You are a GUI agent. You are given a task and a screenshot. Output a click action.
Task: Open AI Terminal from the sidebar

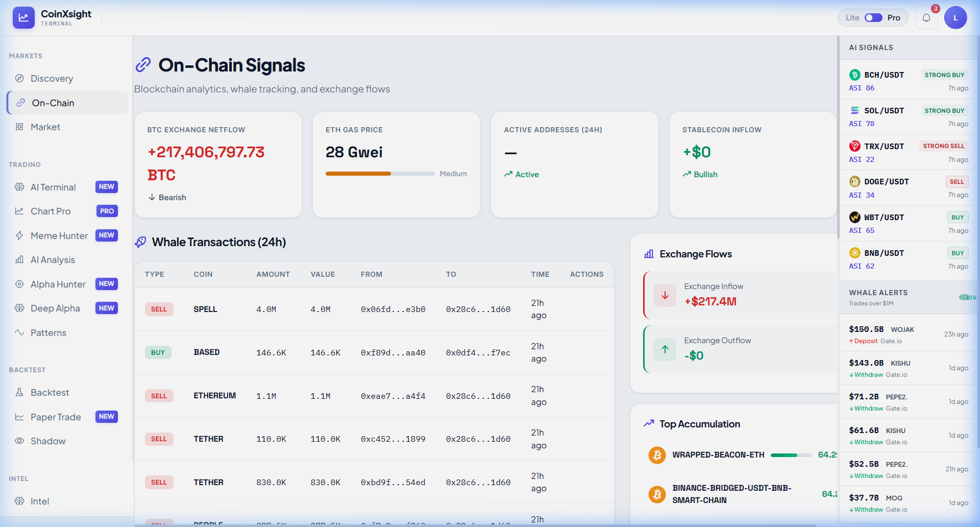[x=67, y=187]
